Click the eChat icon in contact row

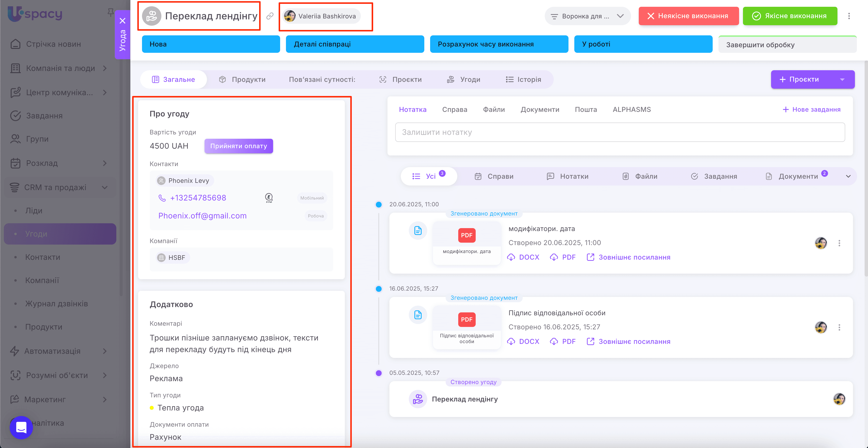269,198
